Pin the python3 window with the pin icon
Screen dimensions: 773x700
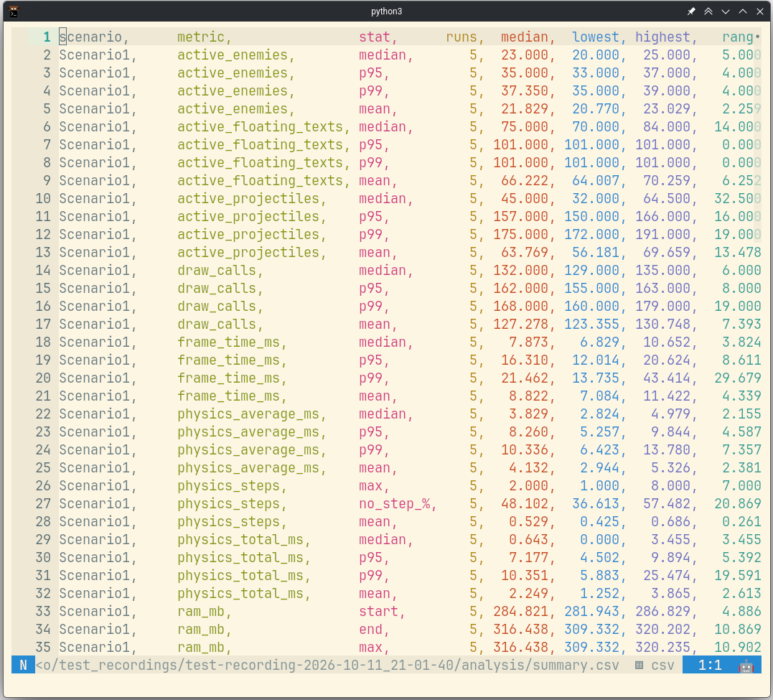coord(691,11)
